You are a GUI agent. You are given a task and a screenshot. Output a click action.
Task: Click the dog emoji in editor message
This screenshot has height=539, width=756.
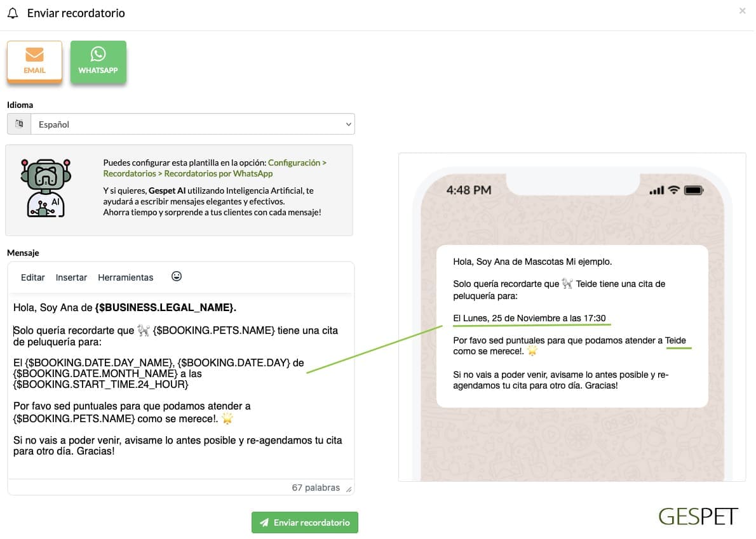143,330
